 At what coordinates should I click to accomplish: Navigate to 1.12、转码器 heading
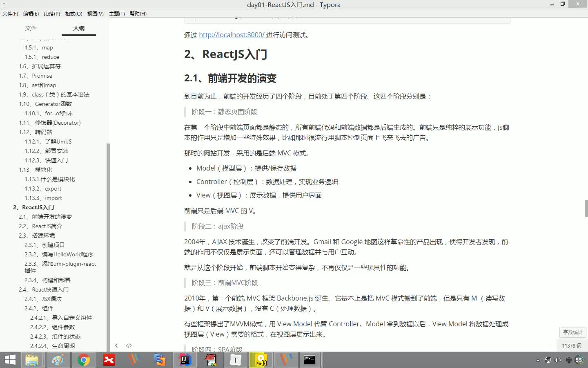(x=36, y=132)
